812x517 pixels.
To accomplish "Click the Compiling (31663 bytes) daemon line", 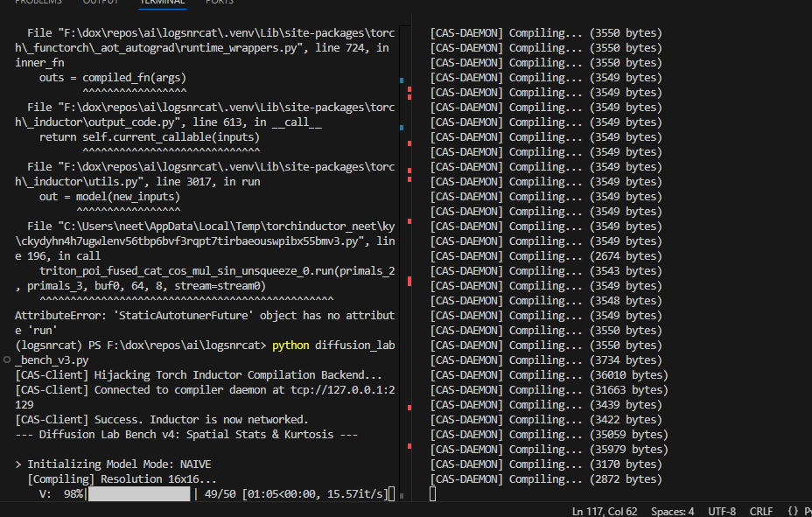I will [x=549, y=389].
